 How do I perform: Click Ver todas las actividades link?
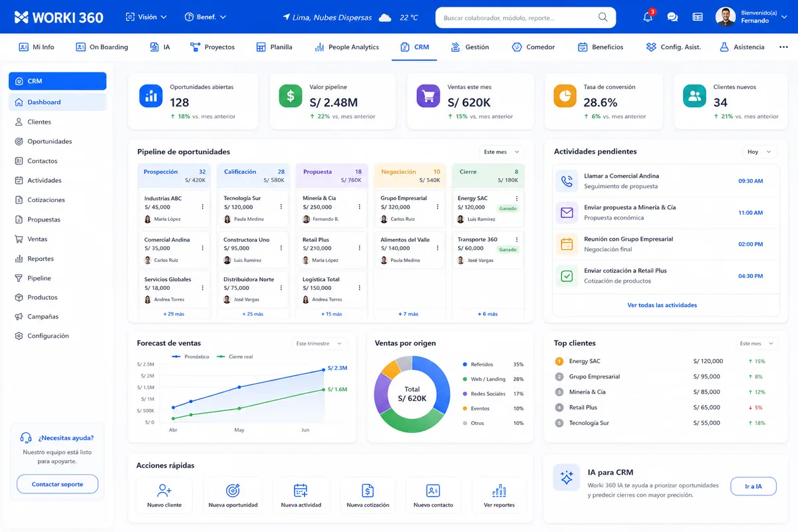point(662,305)
